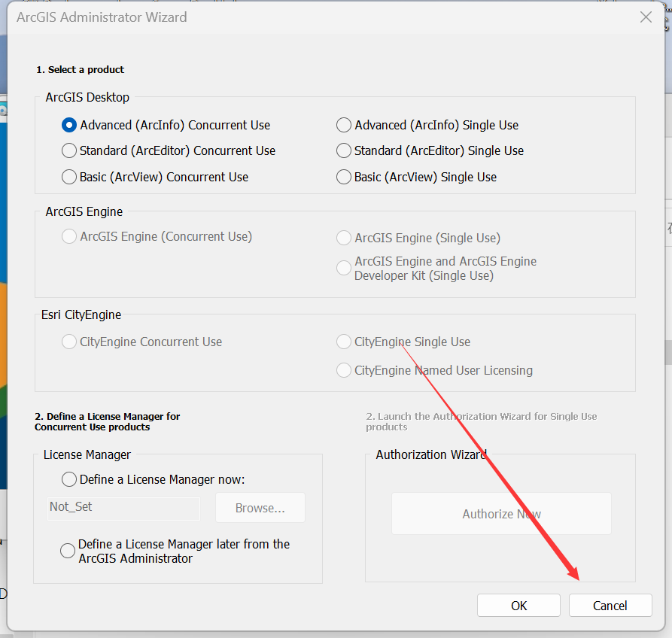The image size is (672, 638).
Task: Choose Standard (ArcEditor) Single Use option
Action: point(344,150)
